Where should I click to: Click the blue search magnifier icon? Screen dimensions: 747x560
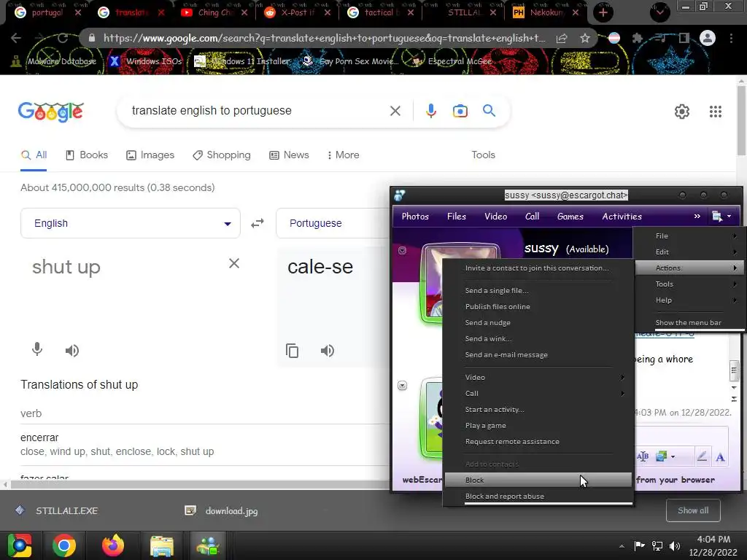coord(489,111)
